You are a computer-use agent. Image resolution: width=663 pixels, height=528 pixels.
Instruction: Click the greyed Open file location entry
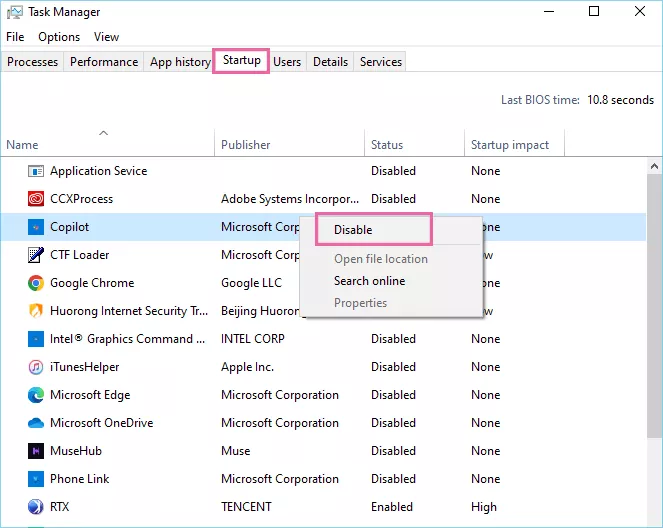tap(381, 259)
